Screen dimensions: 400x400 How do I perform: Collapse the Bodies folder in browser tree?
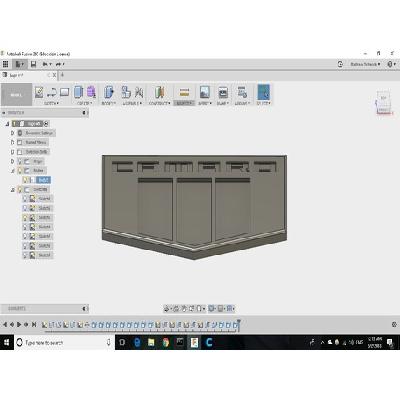click(13, 171)
